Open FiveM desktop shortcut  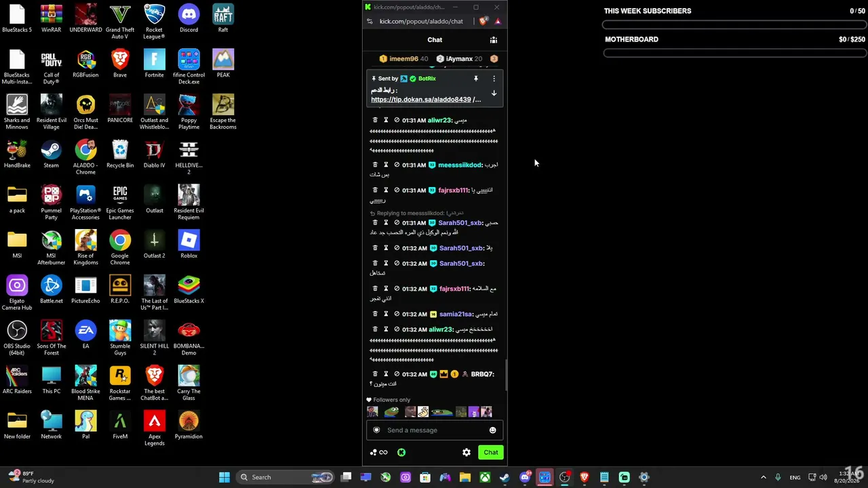pos(120,425)
